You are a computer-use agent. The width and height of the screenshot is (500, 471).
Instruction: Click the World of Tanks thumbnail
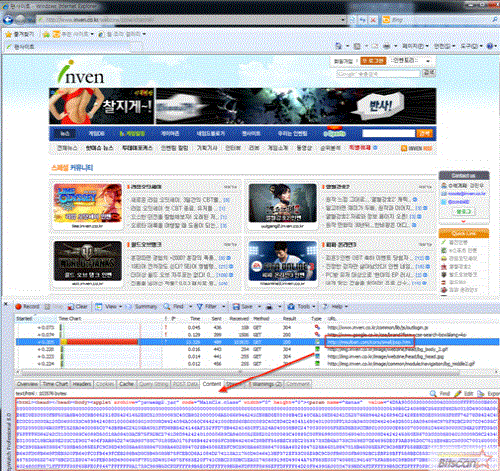(x=88, y=261)
